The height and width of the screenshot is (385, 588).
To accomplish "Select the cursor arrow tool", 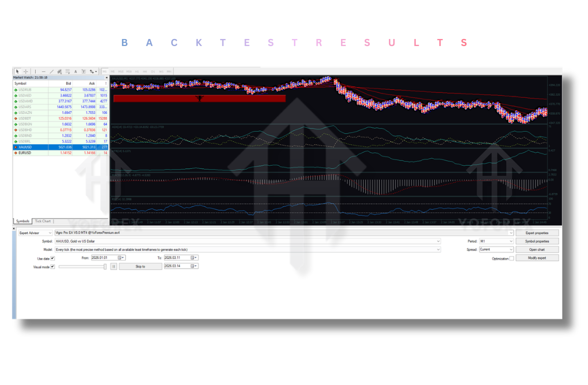I will 17,71.
